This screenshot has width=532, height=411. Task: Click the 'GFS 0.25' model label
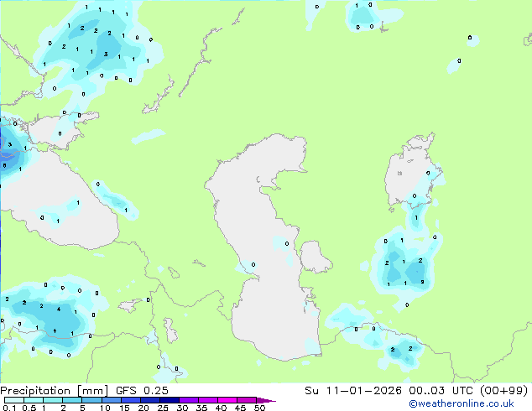pos(142,391)
